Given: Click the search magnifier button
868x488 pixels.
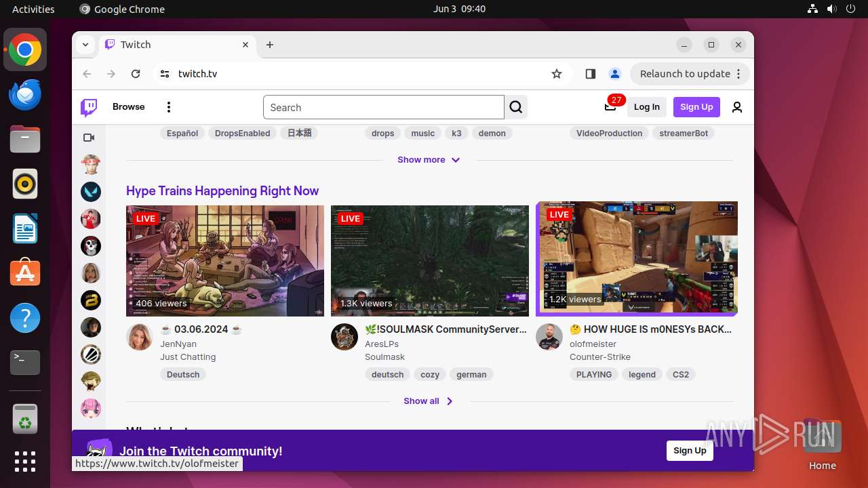Looking at the screenshot, I should tap(516, 107).
